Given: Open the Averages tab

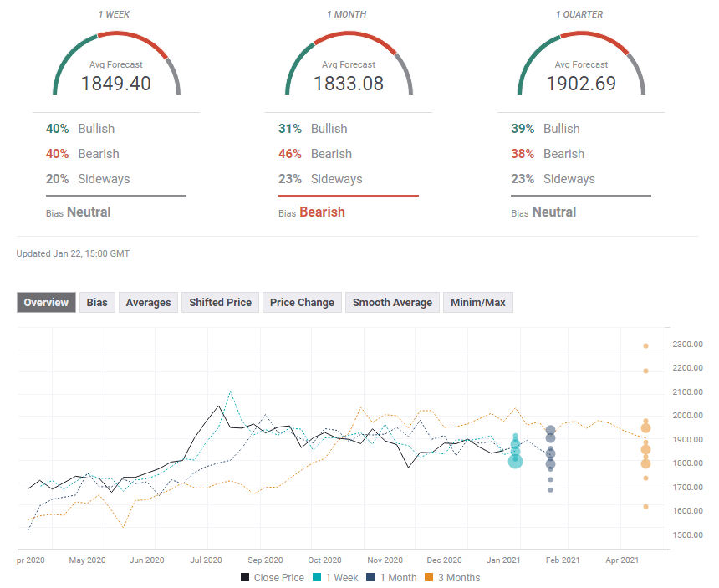Looking at the screenshot, I should 148,303.
